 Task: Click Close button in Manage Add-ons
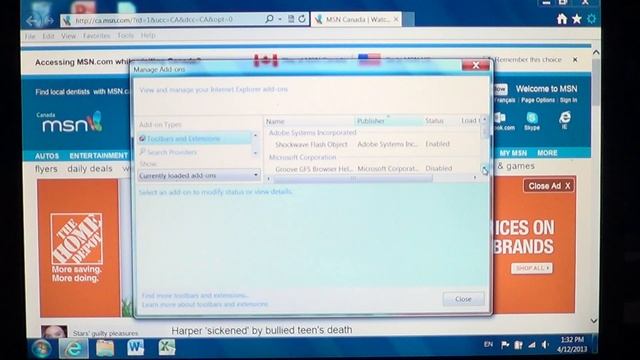pos(463,299)
